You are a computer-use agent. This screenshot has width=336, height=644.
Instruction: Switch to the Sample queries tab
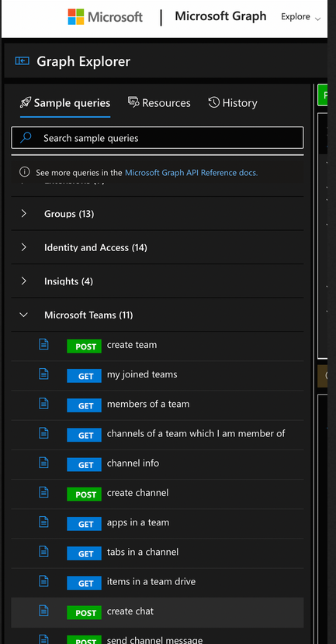pyautogui.click(x=65, y=102)
